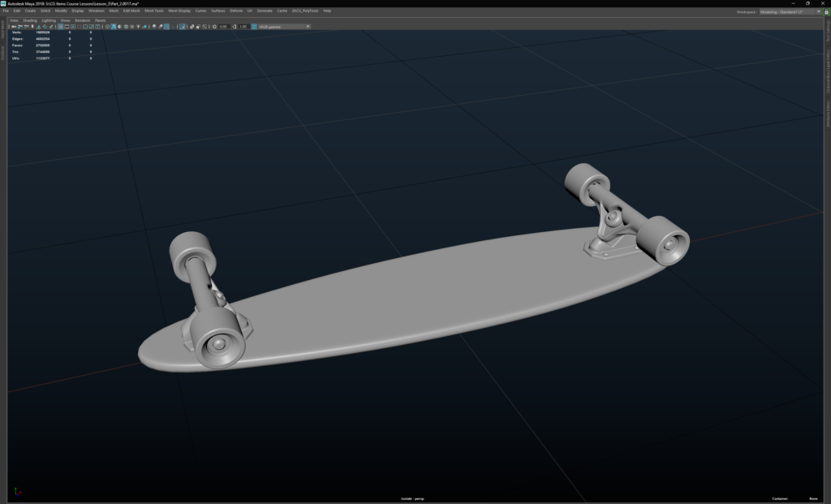
Task: Toggle the Textured display mode
Action: (x=132, y=27)
